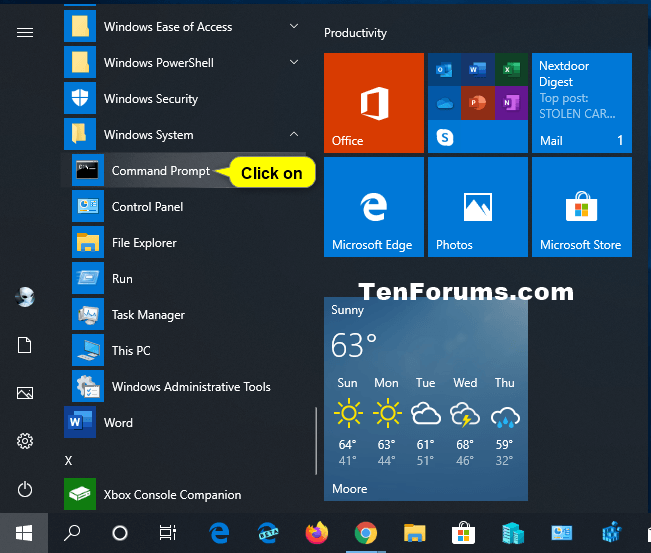This screenshot has width=651, height=553.
Task: Click the X letter index header
Action: tap(69, 460)
